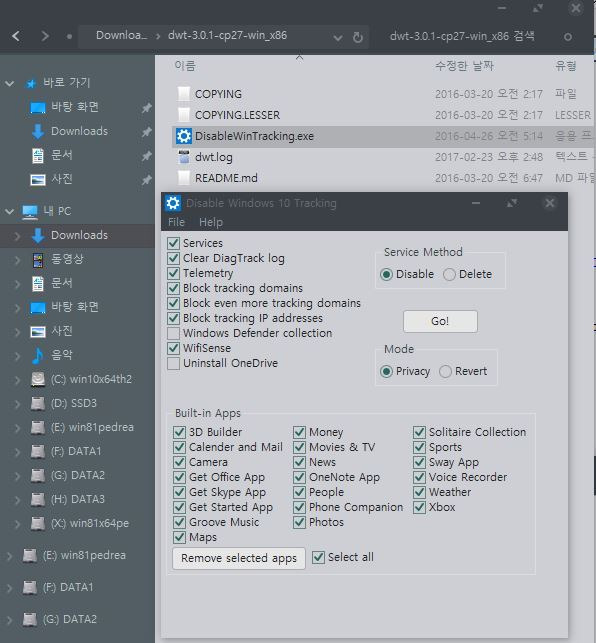
Task: Open the File menu
Action: click(176, 222)
